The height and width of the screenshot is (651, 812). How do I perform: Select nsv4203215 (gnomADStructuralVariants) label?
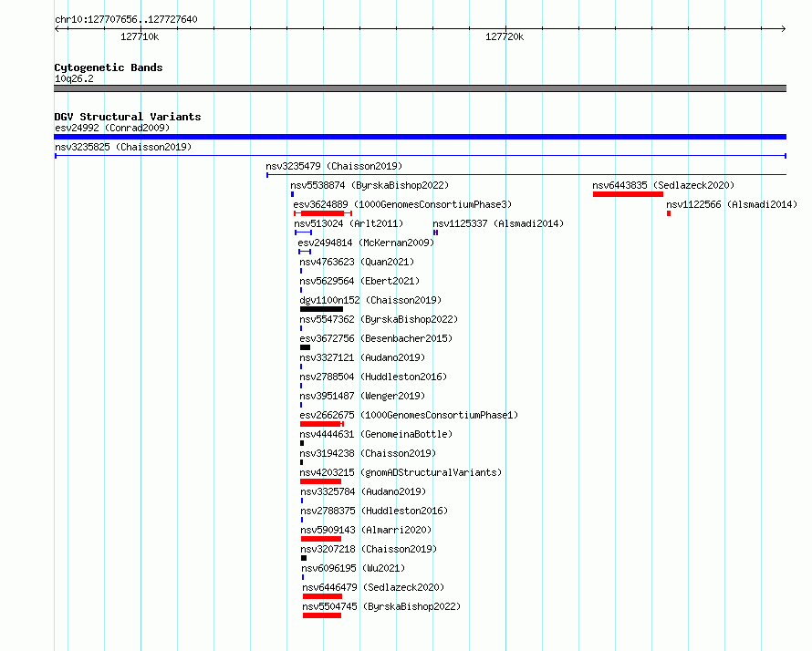401,472
